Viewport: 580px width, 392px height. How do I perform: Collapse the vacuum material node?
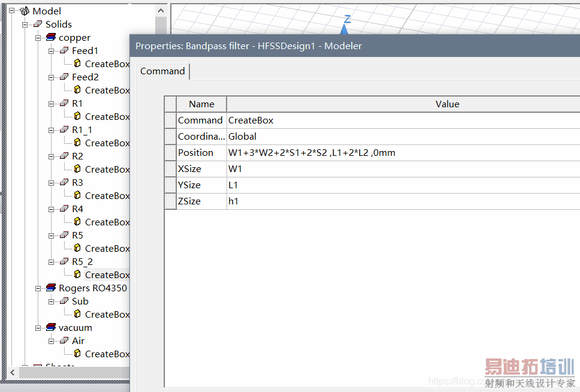(38, 328)
